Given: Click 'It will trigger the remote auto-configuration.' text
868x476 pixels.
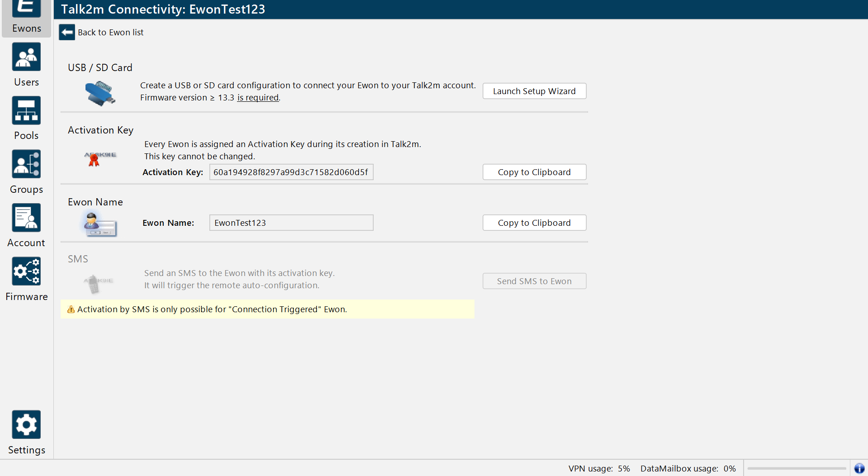Looking at the screenshot, I should tap(232, 285).
